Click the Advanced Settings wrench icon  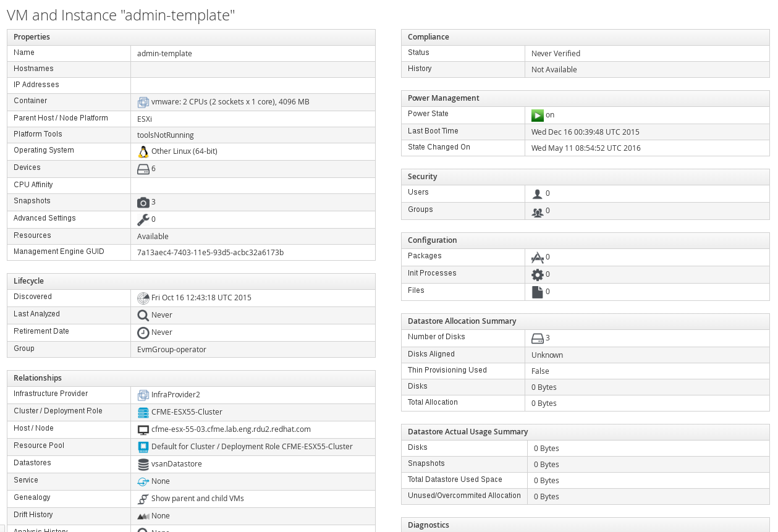[x=143, y=219]
